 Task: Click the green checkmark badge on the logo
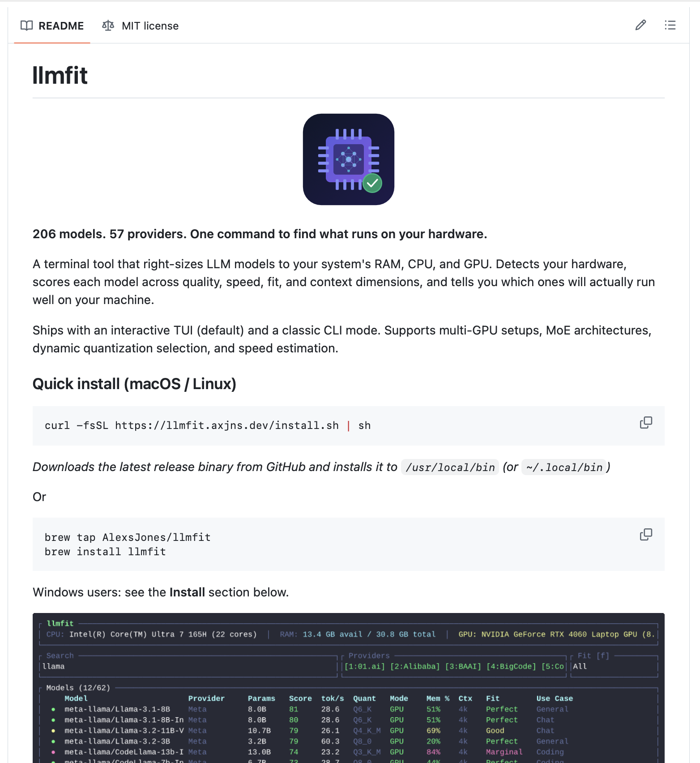click(372, 183)
